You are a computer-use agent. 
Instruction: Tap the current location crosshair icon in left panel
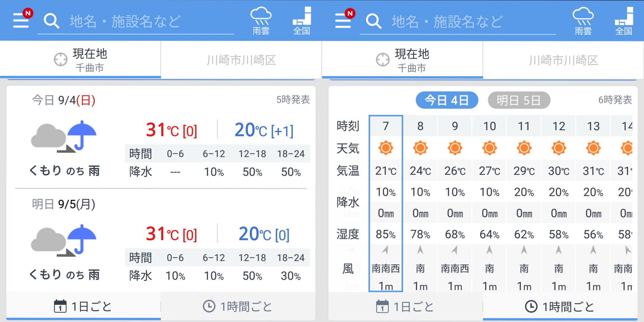coord(61,60)
